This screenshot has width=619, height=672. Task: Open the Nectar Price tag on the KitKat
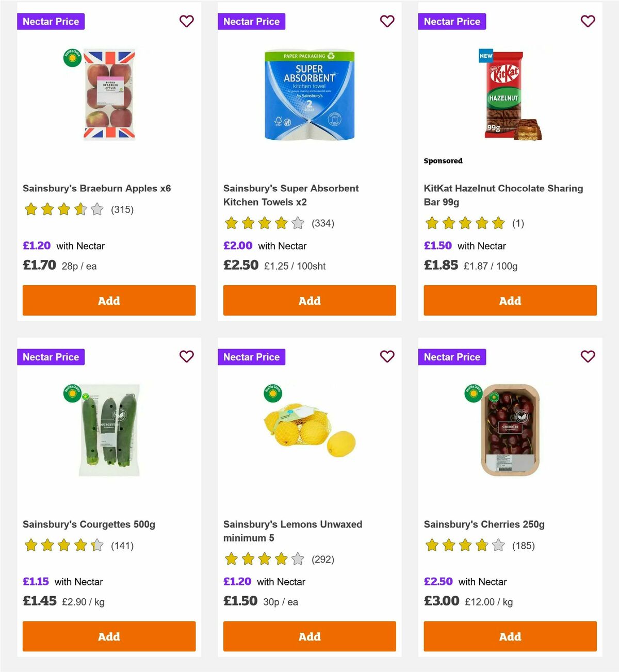point(452,21)
